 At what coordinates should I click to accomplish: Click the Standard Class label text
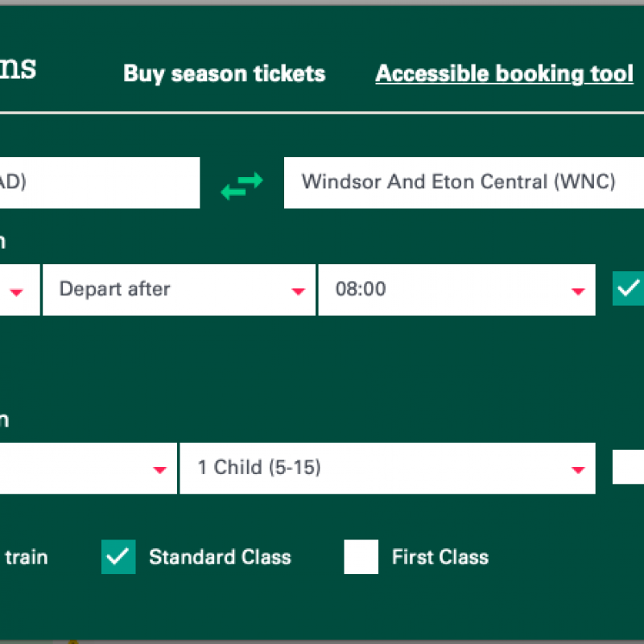[x=220, y=557]
